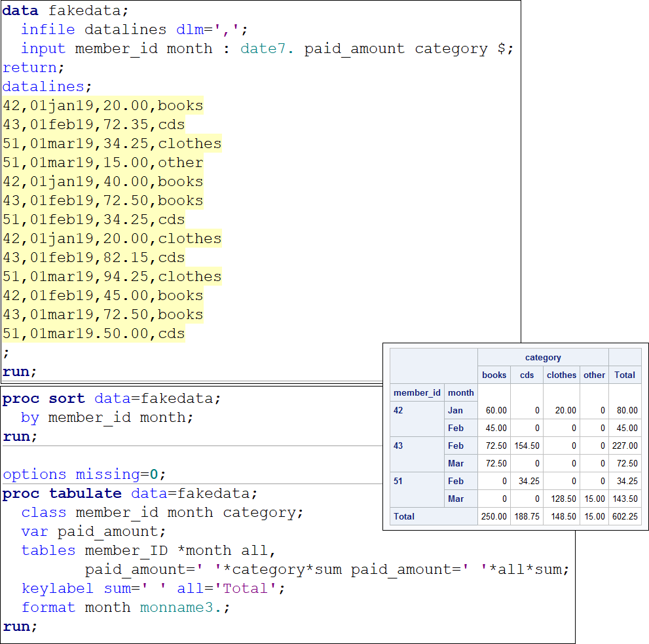Select data row '51,01mar19,34.25,clothes'
The width and height of the screenshot is (649, 644).
point(112,143)
